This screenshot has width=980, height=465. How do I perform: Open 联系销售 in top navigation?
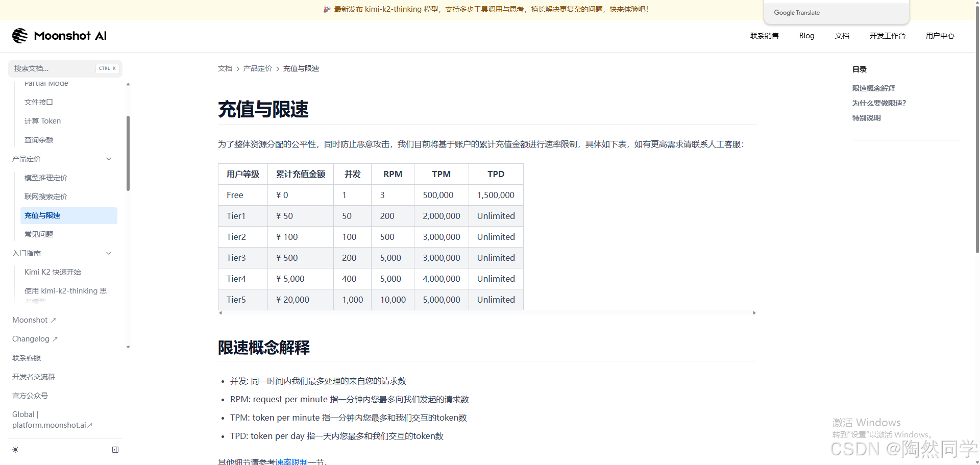[764, 36]
